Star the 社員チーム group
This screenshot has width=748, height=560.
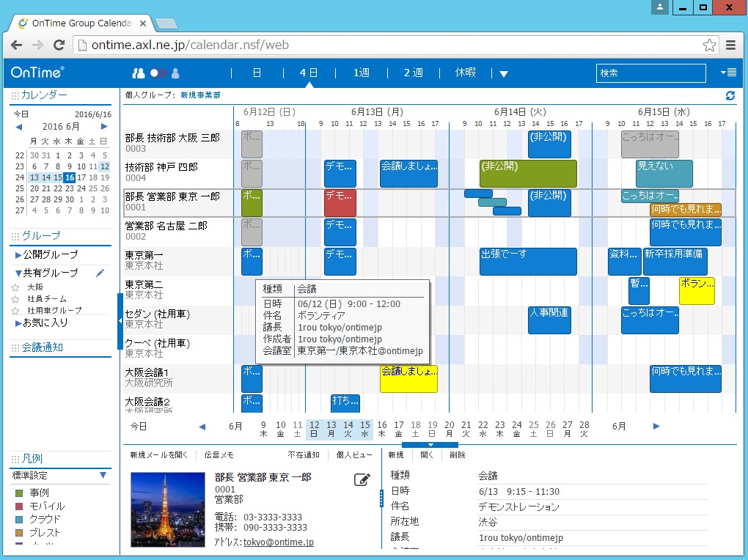(x=15, y=299)
